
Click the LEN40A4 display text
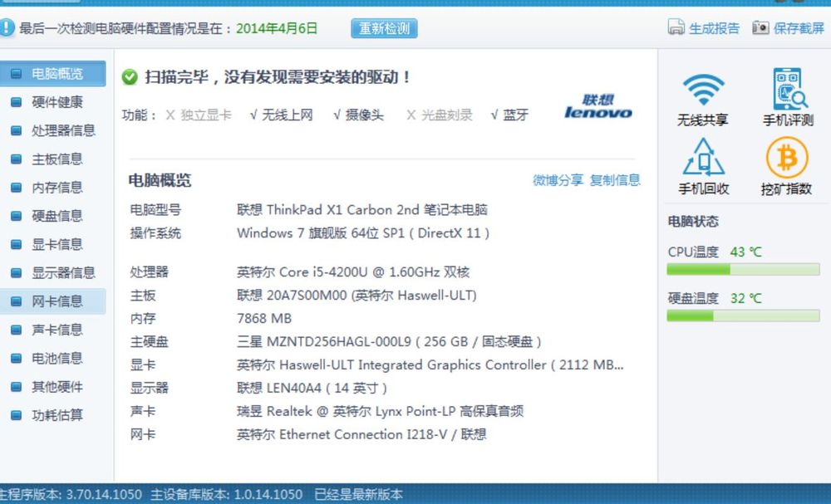tap(312, 388)
